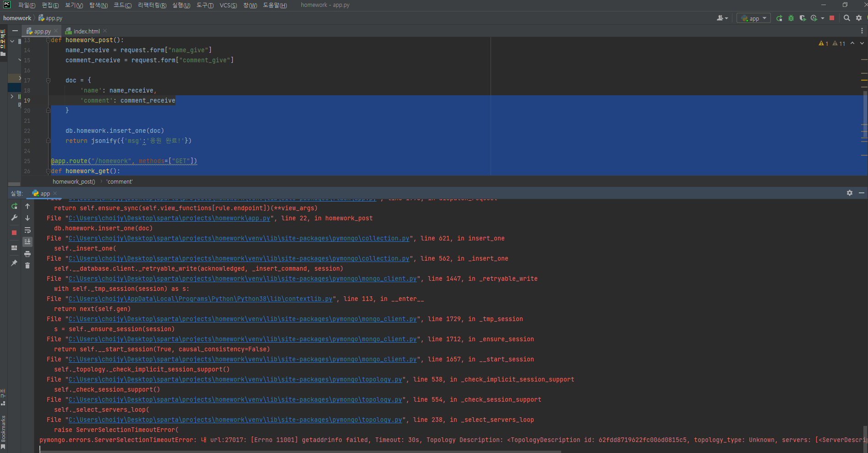Toggle scroll to end of console
This screenshot has width=868, height=453.
click(27, 242)
